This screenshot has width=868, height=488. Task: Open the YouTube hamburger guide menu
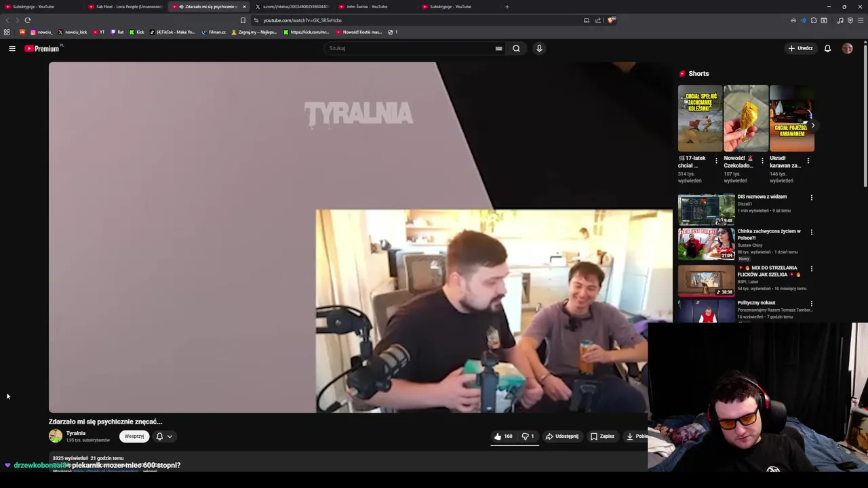12,48
